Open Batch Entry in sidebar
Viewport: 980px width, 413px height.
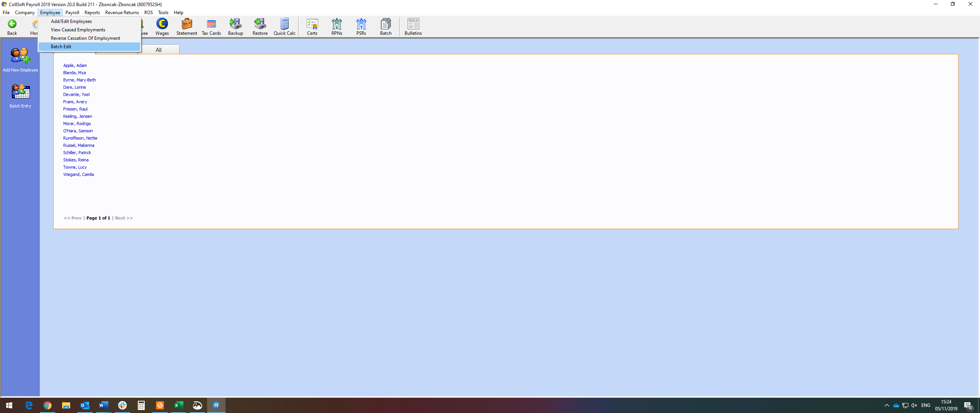(x=20, y=92)
